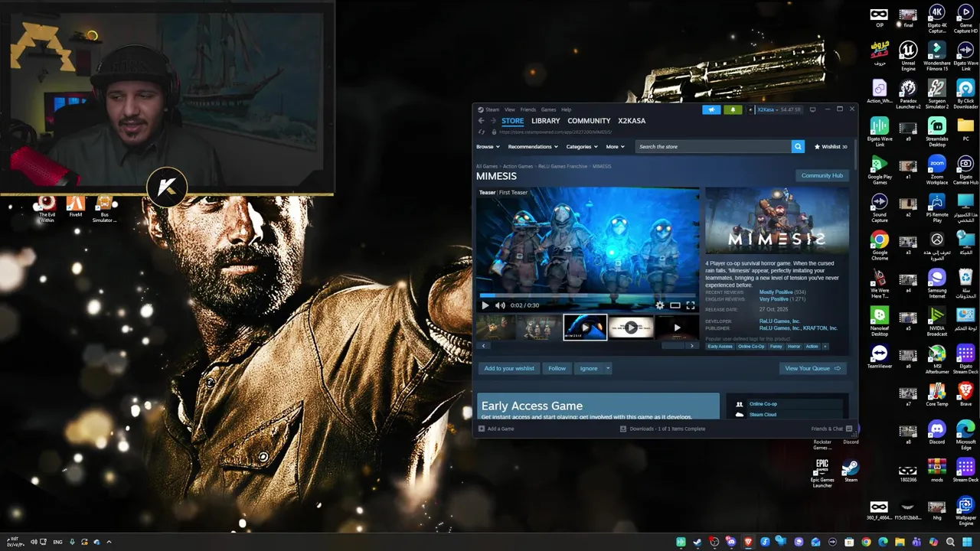980x551 pixels.
Task: Open The Evil Within desktop shortcut
Action: click(47, 207)
